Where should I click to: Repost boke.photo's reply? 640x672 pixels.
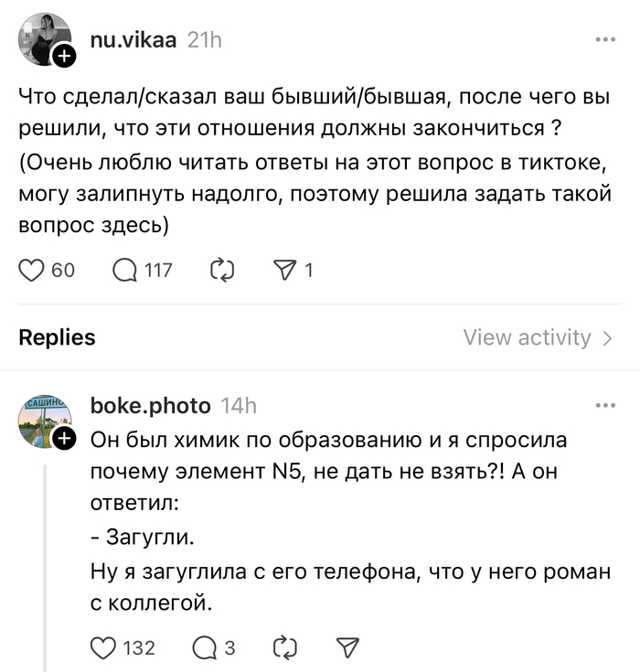pyautogui.click(x=286, y=647)
